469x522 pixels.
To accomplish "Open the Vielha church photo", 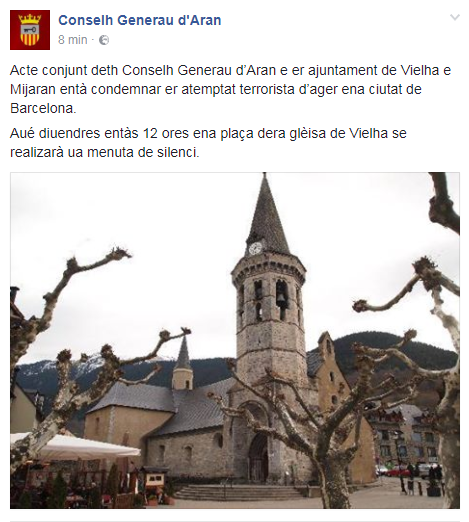I will click(235, 340).
